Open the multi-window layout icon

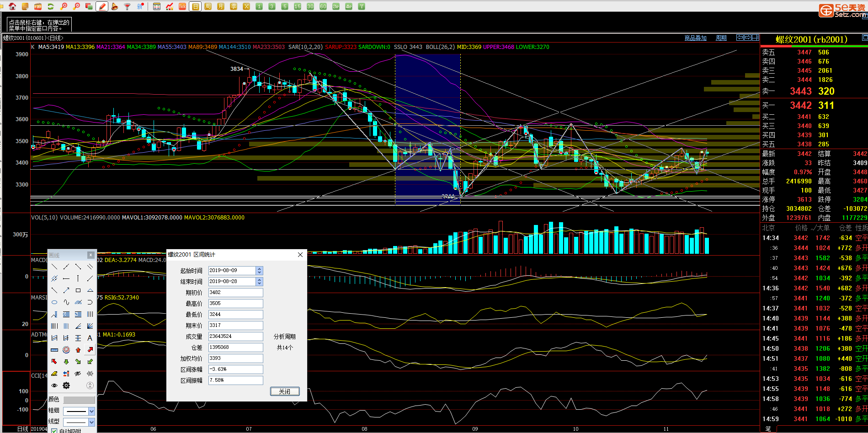click(x=89, y=6)
